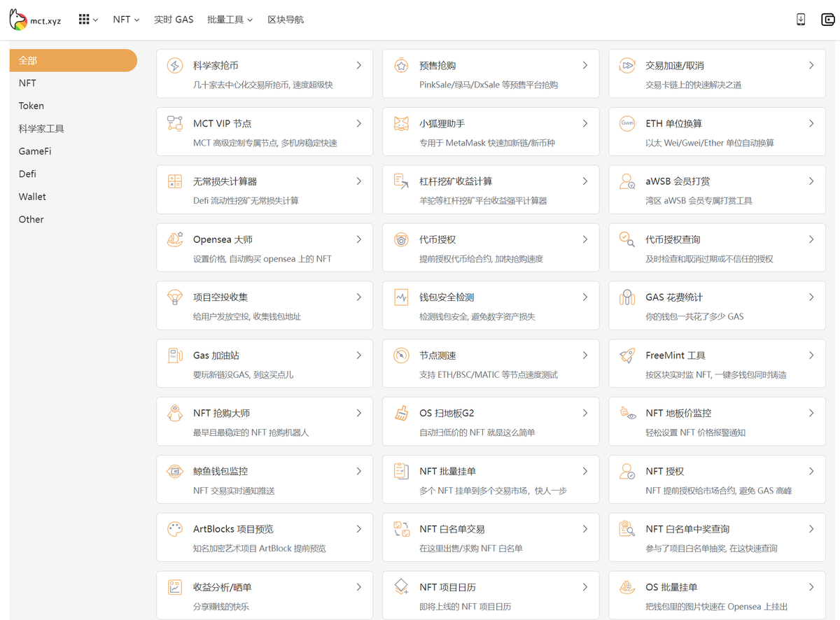This screenshot has width=840, height=620.
Task: Click the calculator icon for 无常损失计算器
Action: (x=175, y=182)
